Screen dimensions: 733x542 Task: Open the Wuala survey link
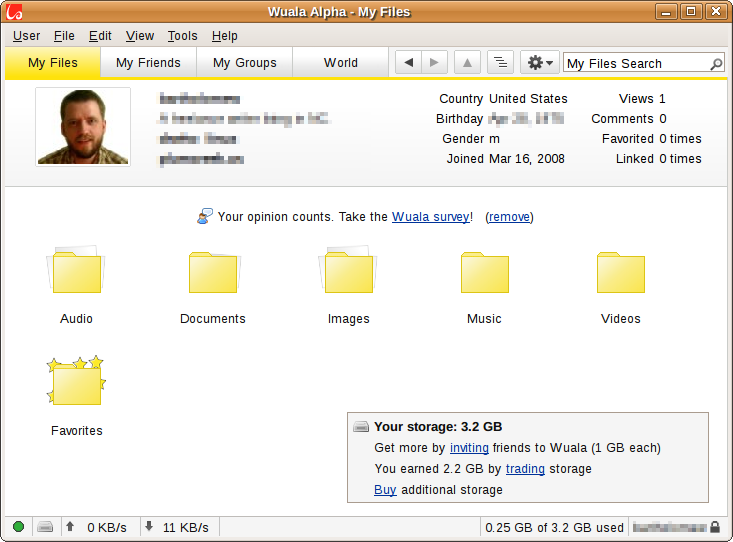(431, 217)
